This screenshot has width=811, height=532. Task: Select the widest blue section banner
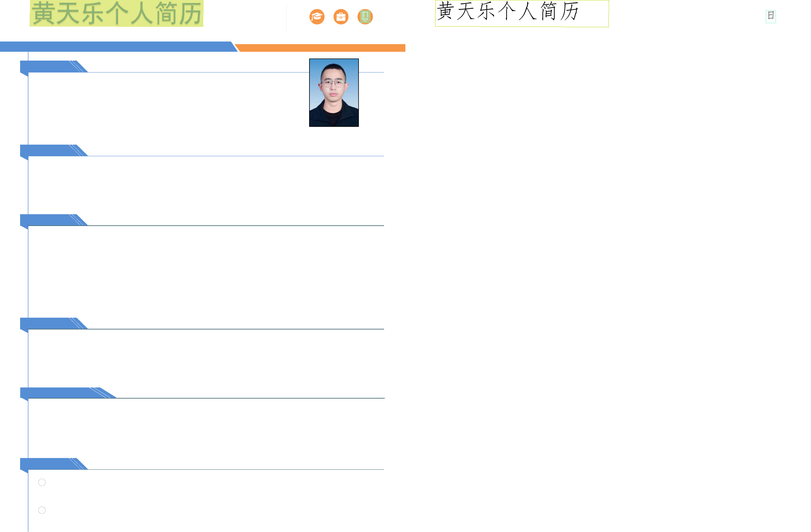58,393
